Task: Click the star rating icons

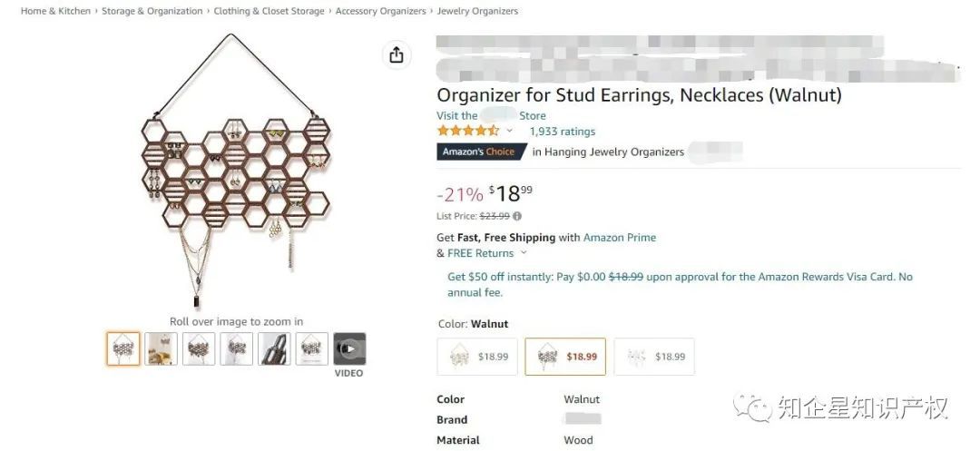Action: point(467,131)
